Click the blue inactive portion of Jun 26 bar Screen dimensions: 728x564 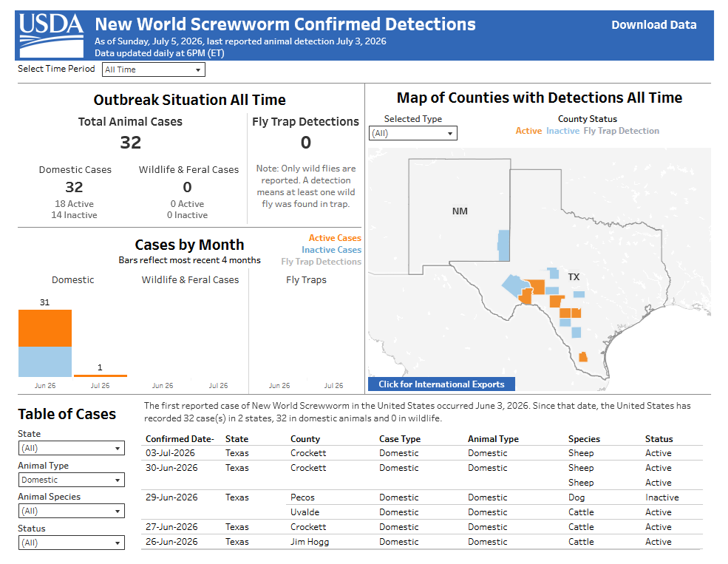(45, 361)
